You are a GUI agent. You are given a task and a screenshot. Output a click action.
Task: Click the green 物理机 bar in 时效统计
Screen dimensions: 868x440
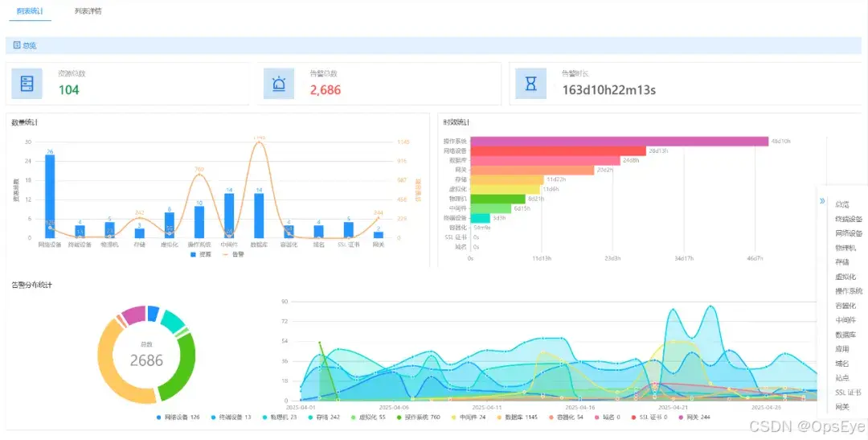coord(497,199)
